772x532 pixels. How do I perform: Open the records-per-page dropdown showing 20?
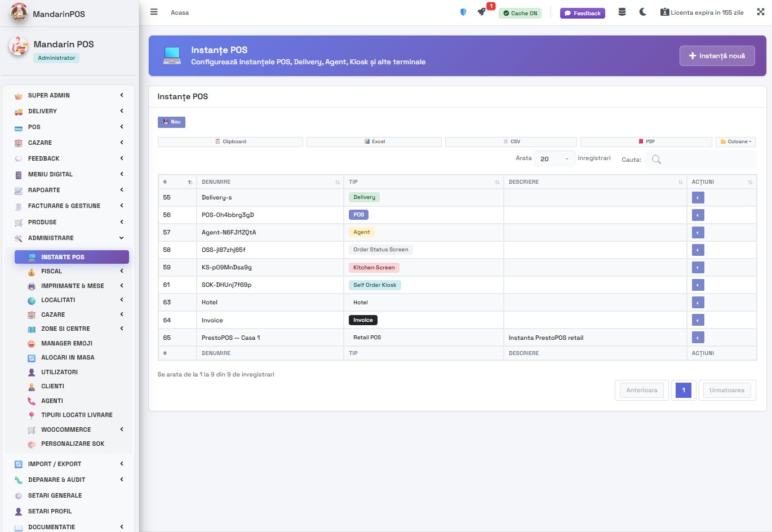click(554, 159)
